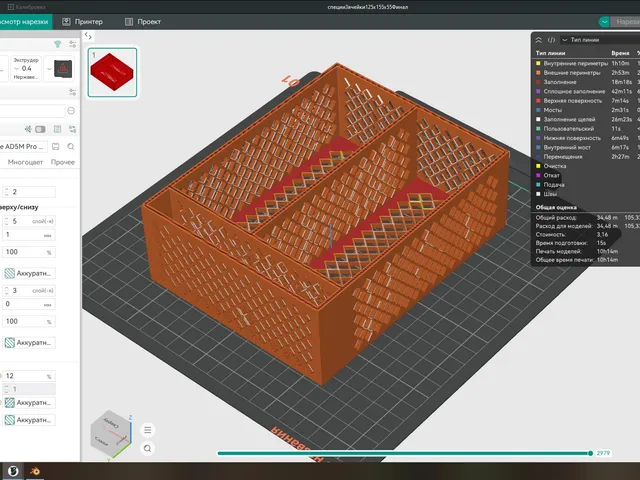Image resolution: width=640 pixels, height=480 pixels.
Task: Click the horizontal layer progress slider track
Action: pyautogui.click(x=404, y=453)
